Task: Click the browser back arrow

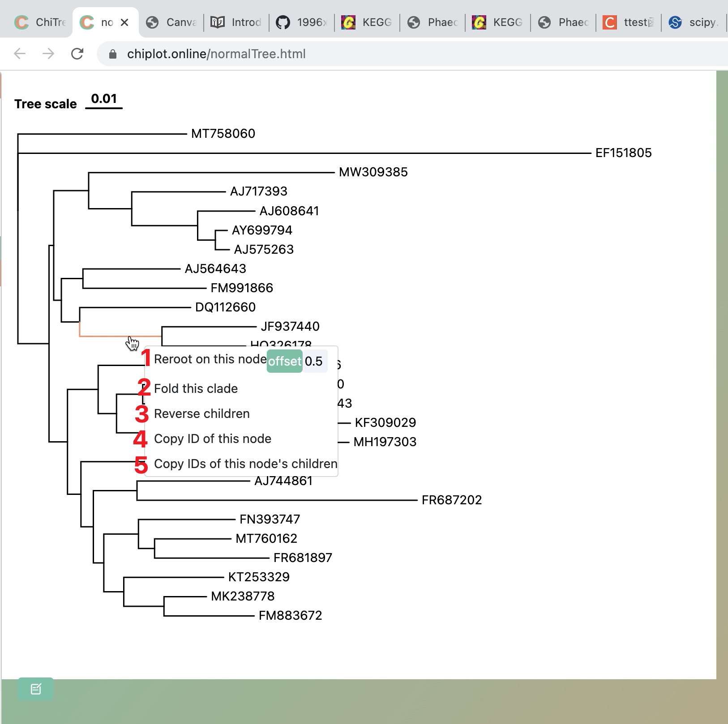Action: 20,54
